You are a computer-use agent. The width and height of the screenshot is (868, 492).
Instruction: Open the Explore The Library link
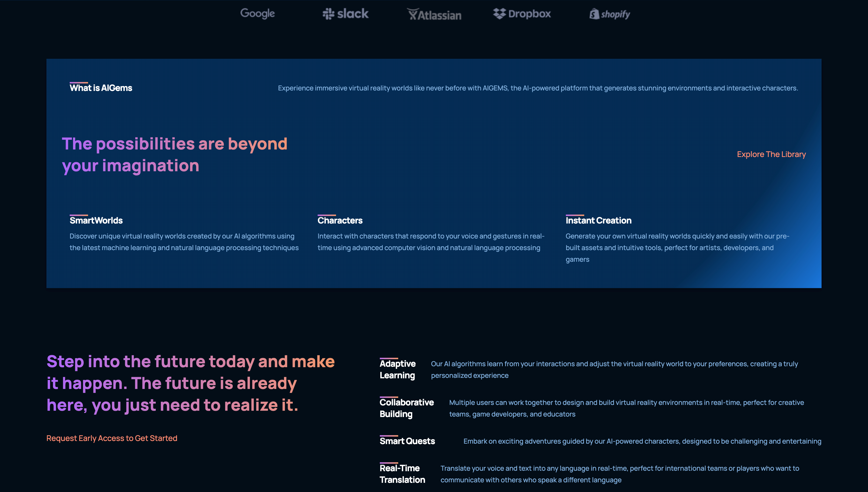(x=771, y=154)
